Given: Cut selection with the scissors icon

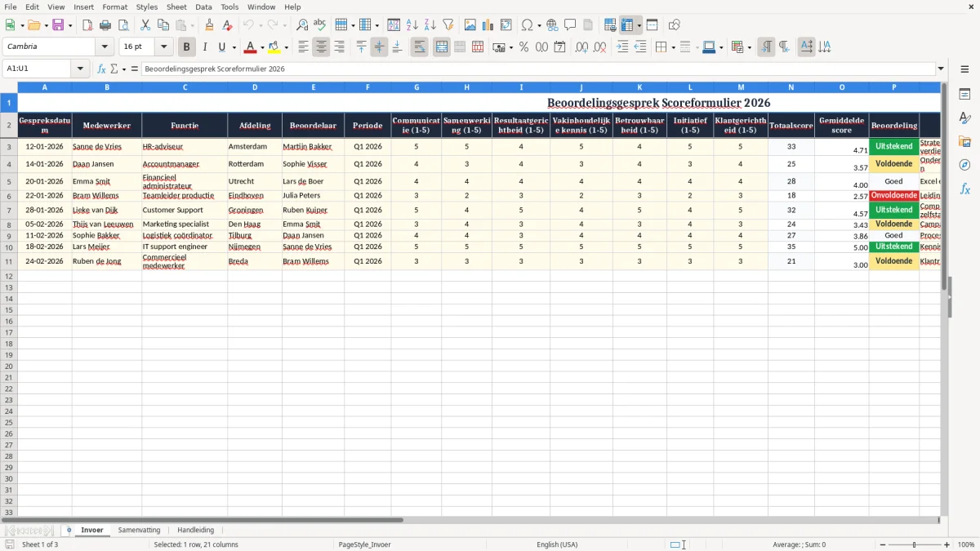Looking at the screenshot, I should (145, 25).
